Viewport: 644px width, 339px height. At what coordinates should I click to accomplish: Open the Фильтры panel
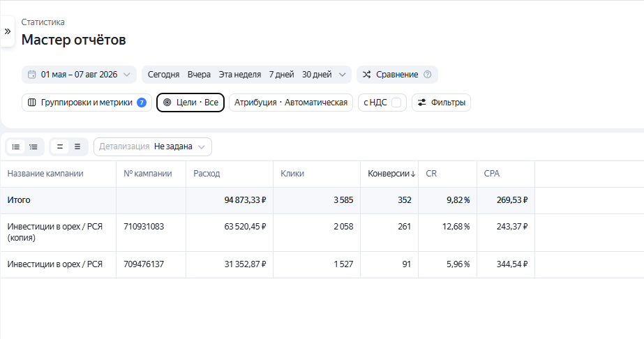[x=441, y=103]
